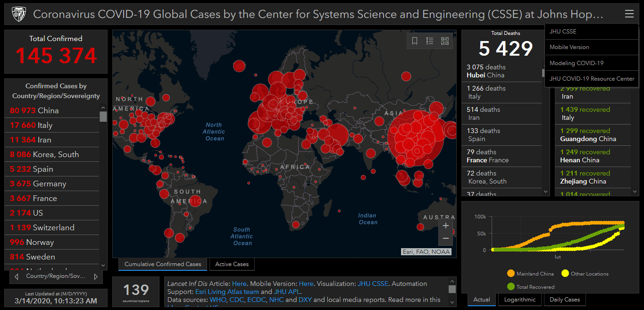Open the map bookmarks icon
Image resolution: width=644 pixels, height=310 pixels.
(x=415, y=41)
